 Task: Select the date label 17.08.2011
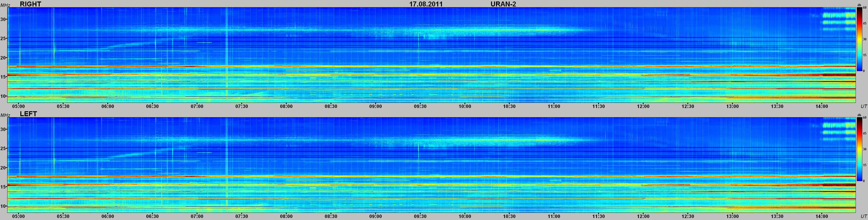[x=426, y=4]
